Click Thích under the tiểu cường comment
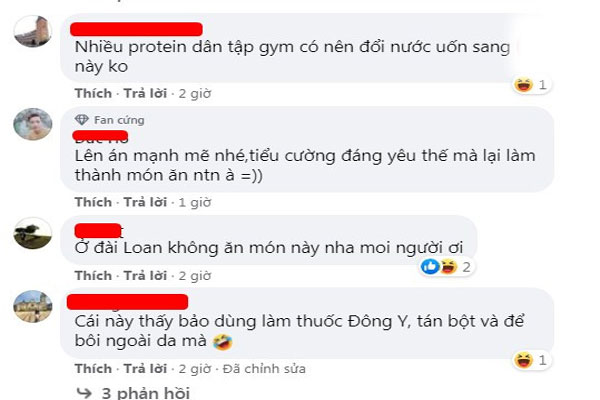Viewport: 600px width, 400px height. tap(93, 202)
